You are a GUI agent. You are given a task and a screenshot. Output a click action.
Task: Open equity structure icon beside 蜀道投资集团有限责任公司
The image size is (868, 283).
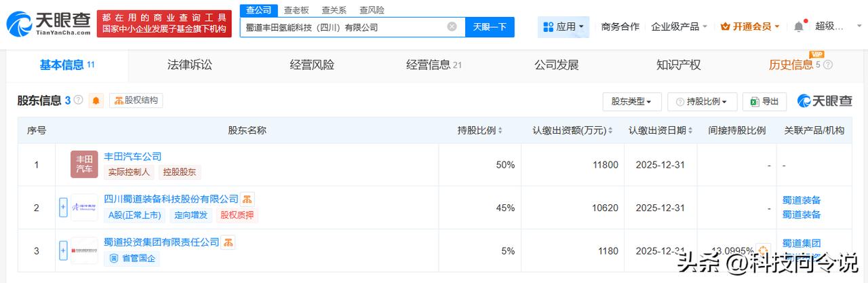click(229, 242)
